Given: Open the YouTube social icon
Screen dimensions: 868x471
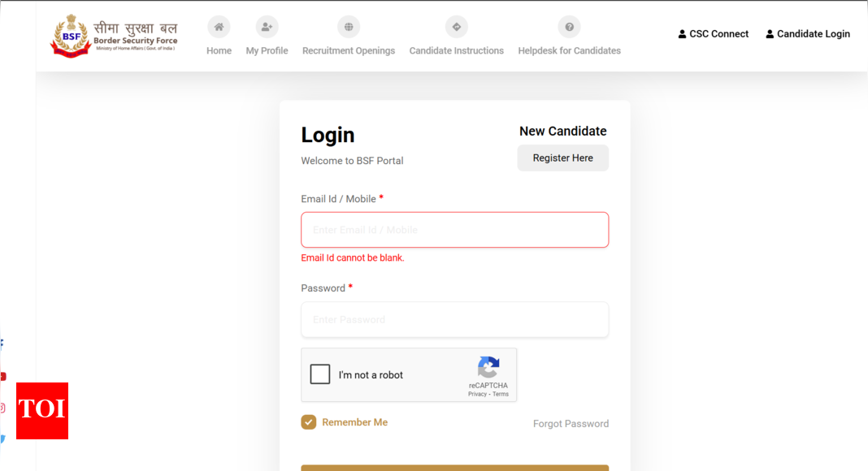Looking at the screenshot, I should (x=2, y=376).
